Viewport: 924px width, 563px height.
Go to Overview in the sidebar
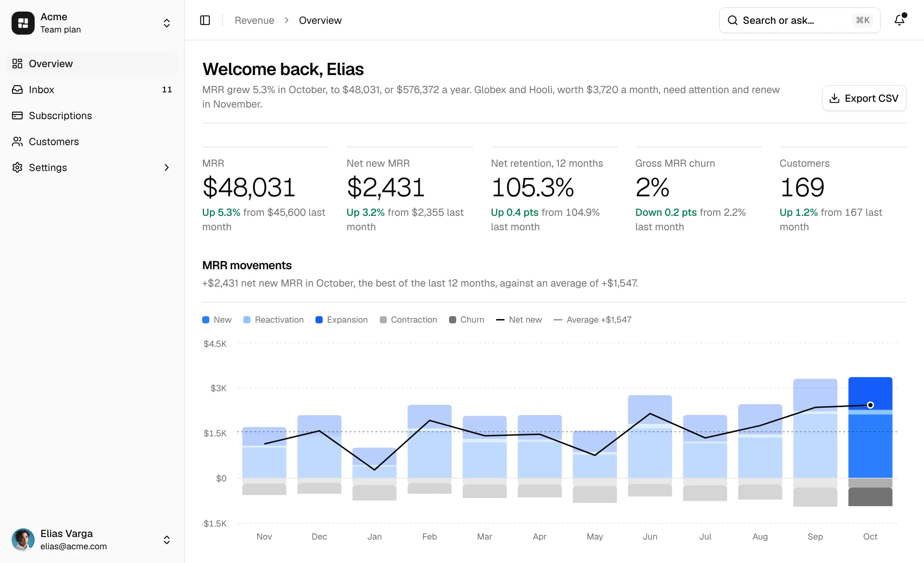coord(92,64)
